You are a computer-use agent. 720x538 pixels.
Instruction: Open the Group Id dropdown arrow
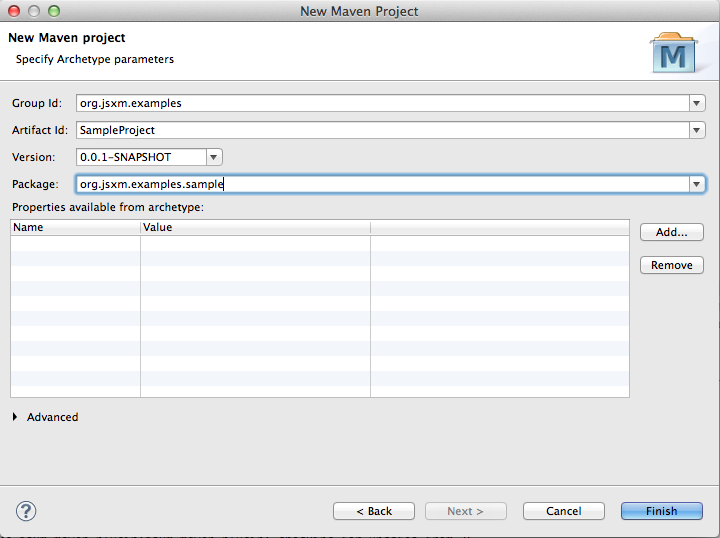coord(697,103)
